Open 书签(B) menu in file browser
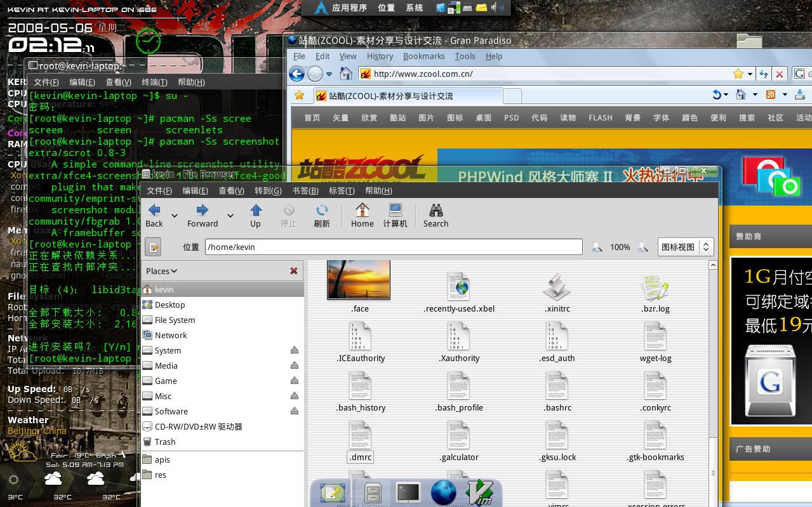 tap(305, 190)
